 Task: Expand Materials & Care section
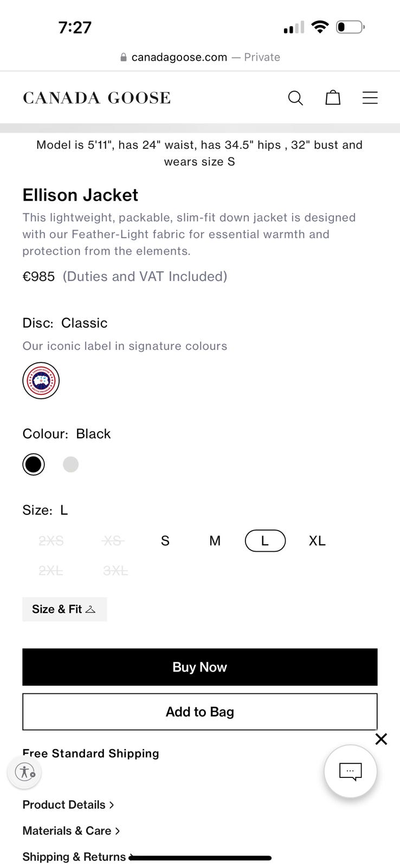click(70, 831)
